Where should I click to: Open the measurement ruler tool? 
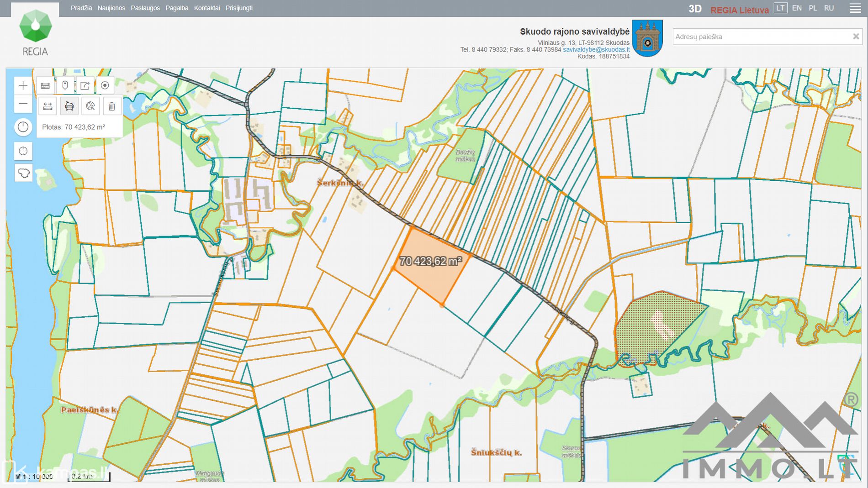click(45, 85)
